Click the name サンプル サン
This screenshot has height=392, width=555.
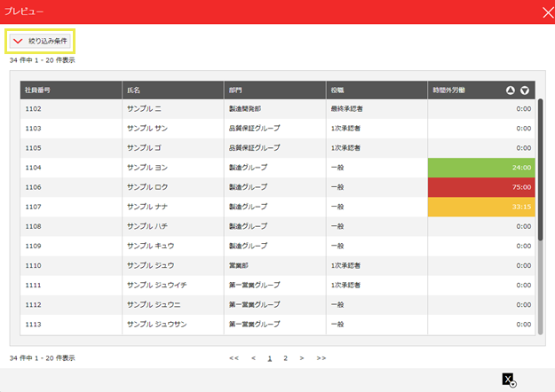click(147, 129)
